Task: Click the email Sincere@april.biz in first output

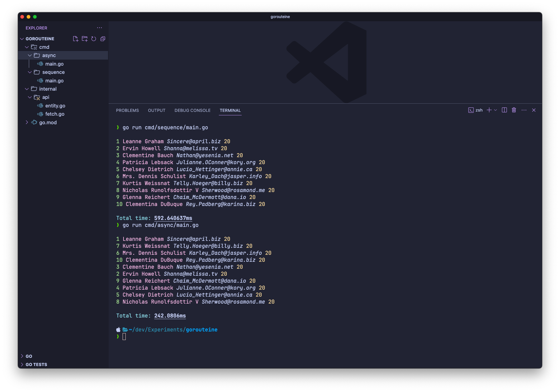Action: click(194, 141)
